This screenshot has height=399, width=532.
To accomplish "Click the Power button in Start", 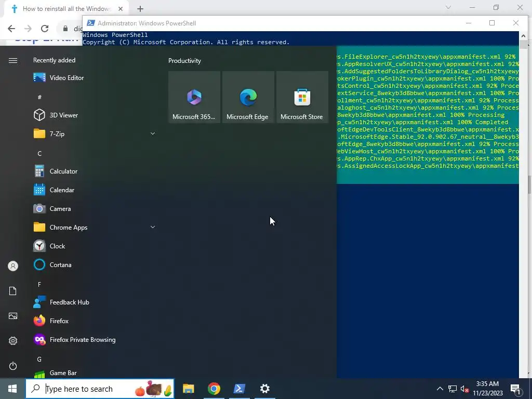I will 13,366.
